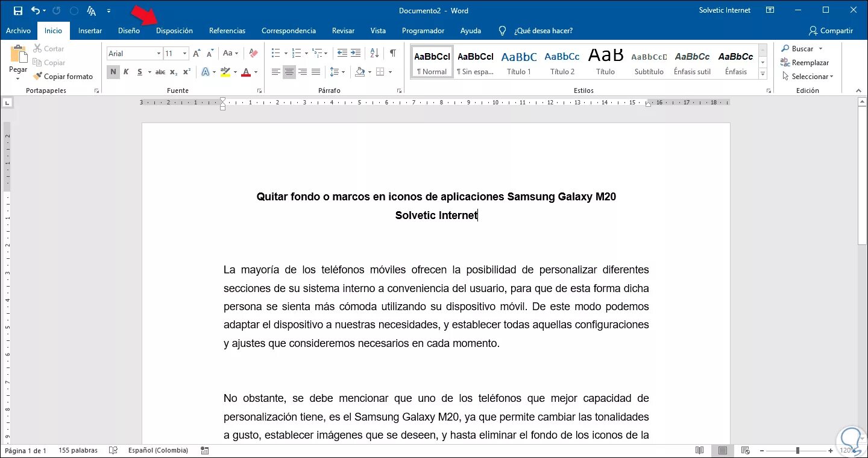868x458 pixels.
Task: Switch to Web Layout view
Action: pos(745,451)
